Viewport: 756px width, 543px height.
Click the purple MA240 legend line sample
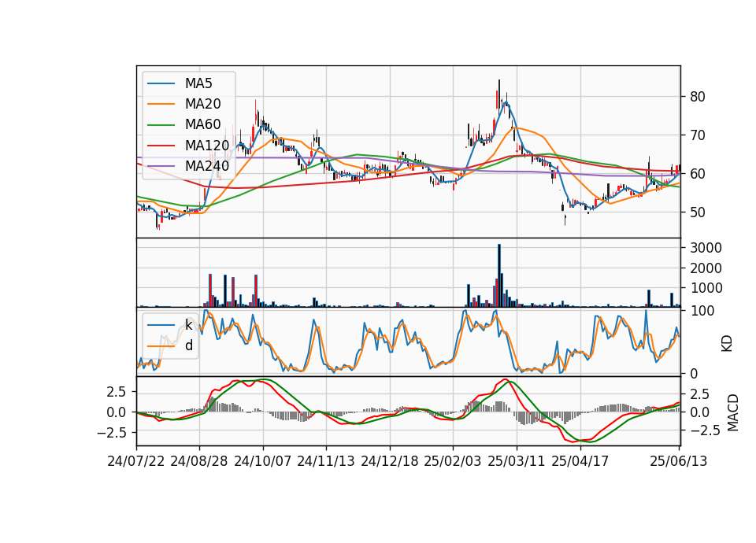tap(161, 166)
